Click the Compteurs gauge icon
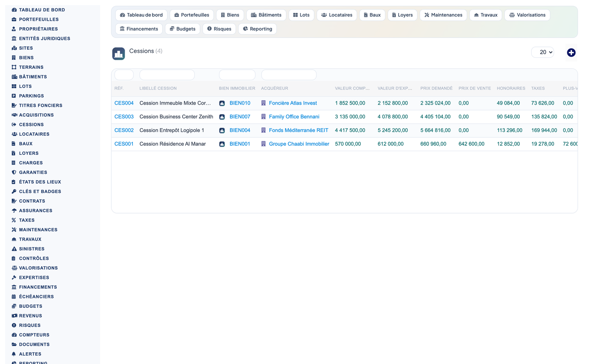This screenshot has width=589, height=364. click(14, 335)
